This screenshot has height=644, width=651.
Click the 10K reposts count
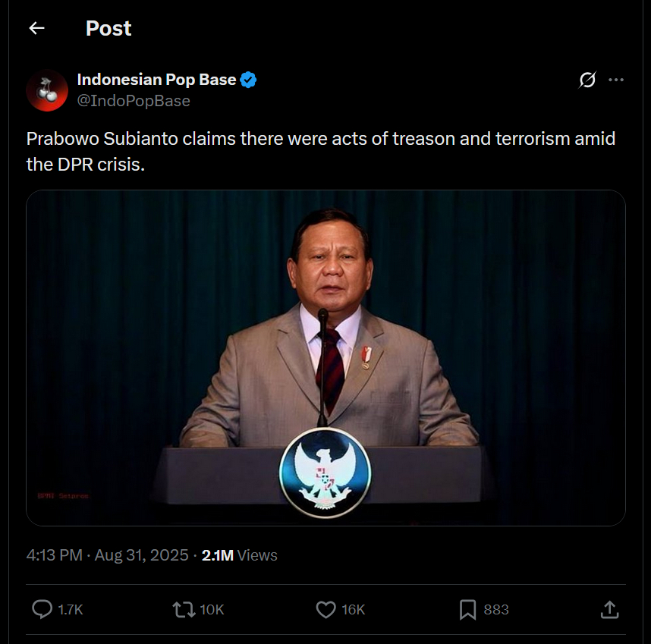pos(212,610)
